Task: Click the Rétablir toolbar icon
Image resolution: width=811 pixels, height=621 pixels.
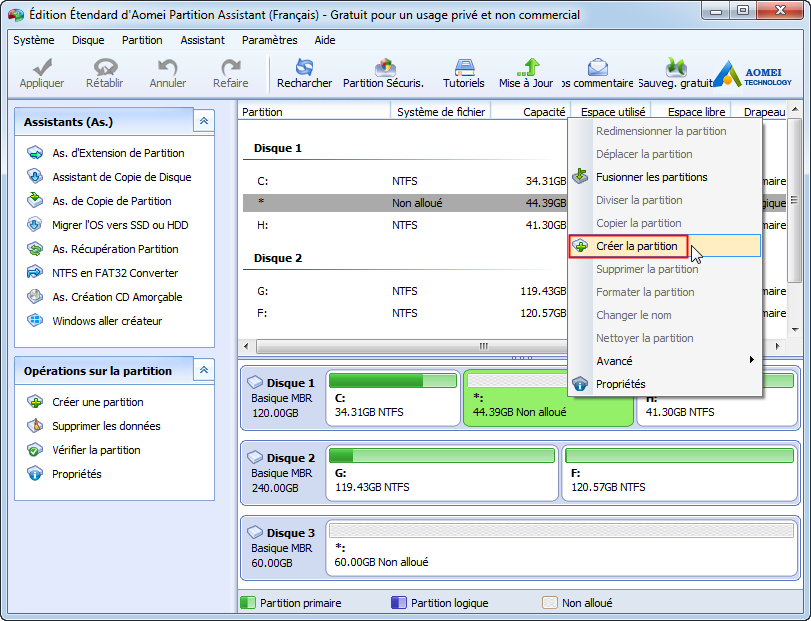Action: pyautogui.click(x=105, y=68)
